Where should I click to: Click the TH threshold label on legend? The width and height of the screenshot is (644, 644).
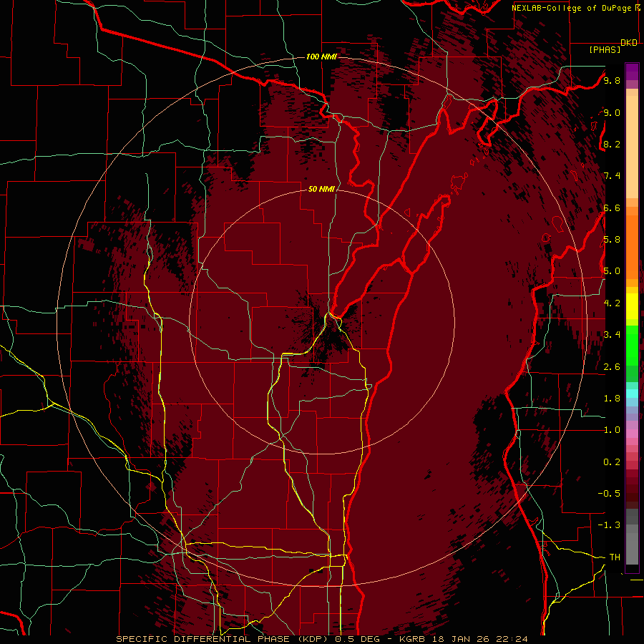(x=615, y=557)
